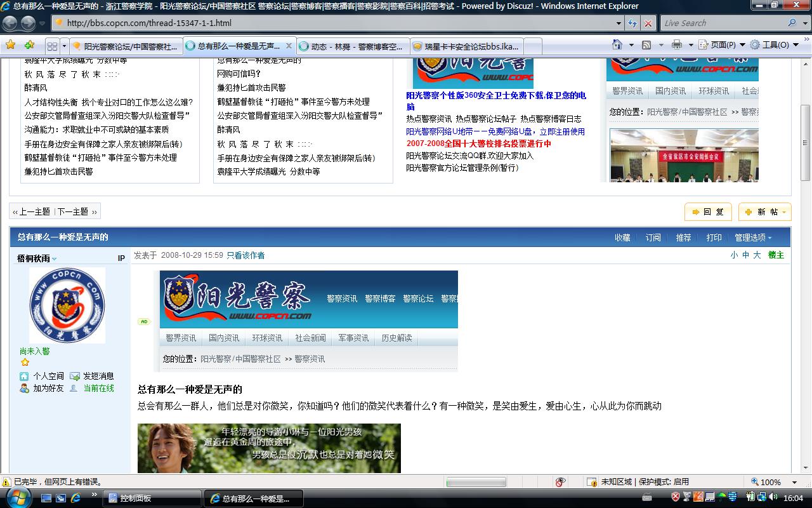The width and height of the screenshot is (812, 508).
Task: Set font size to 大
Action: coord(757,255)
